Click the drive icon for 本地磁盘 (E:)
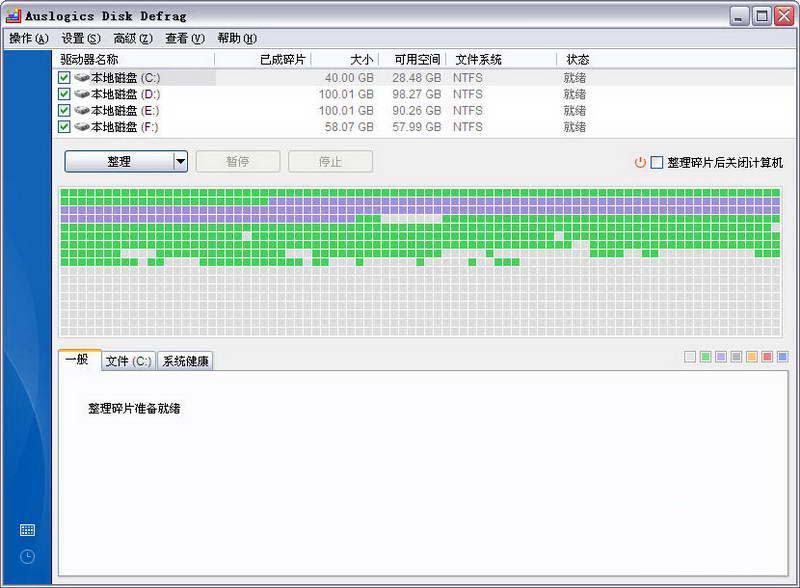Viewport: 800px width, 588px height. coord(81,110)
